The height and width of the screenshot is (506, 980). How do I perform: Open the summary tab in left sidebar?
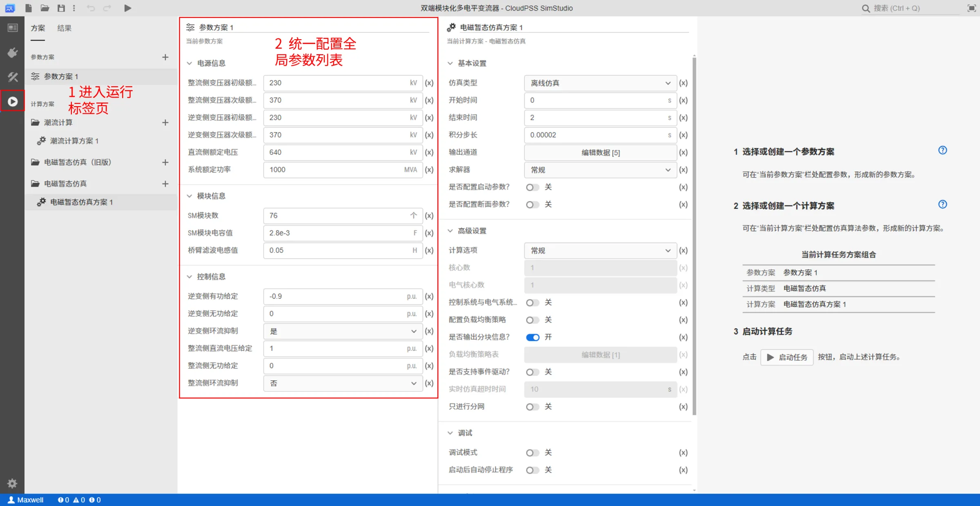click(x=13, y=28)
